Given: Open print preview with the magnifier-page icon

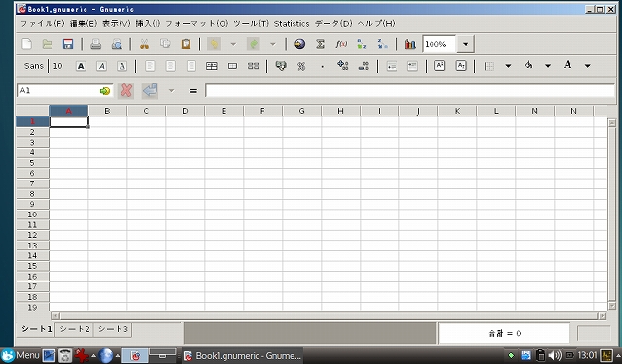Looking at the screenshot, I should pos(117,44).
